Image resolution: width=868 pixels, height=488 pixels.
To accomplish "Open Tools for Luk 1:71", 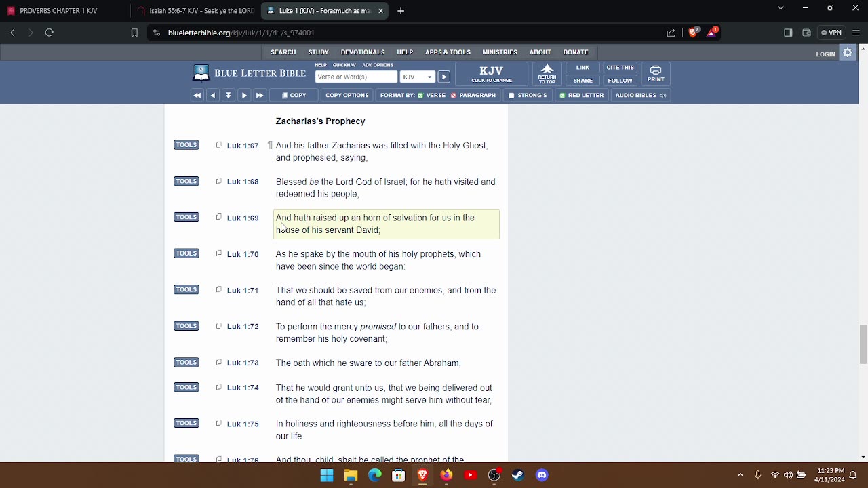I will click(186, 289).
